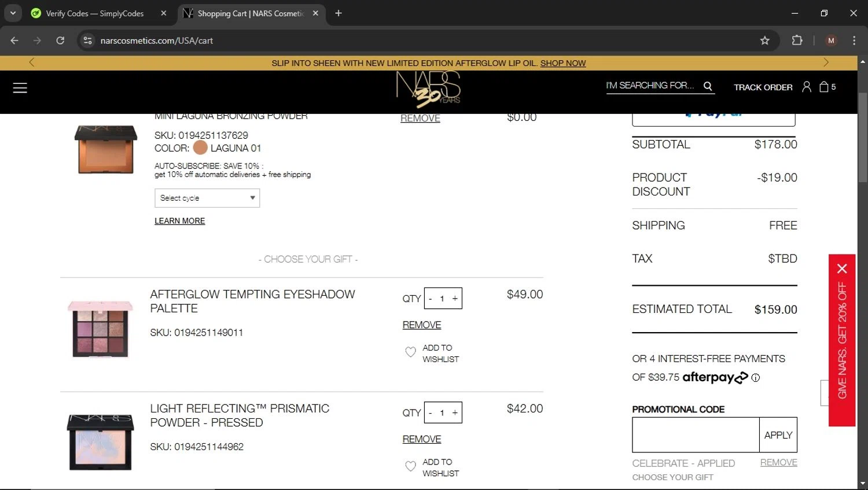Switch to Shopping Cart NARS tab

[251, 13]
